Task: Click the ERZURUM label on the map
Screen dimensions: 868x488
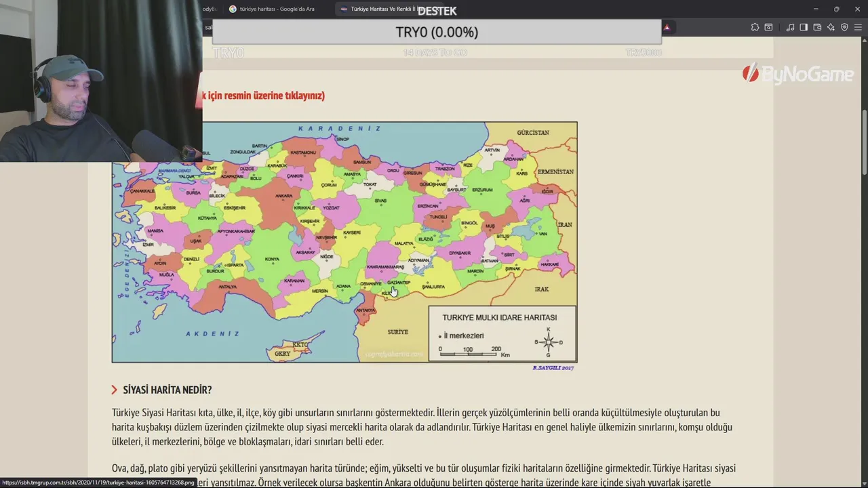Action: click(x=482, y=190)
